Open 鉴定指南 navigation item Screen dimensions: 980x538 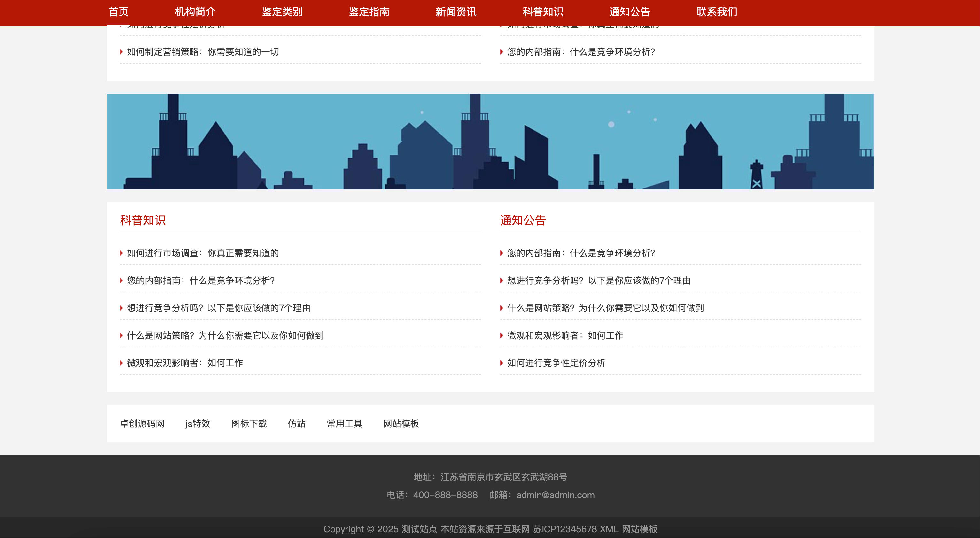tap(369, 12)
